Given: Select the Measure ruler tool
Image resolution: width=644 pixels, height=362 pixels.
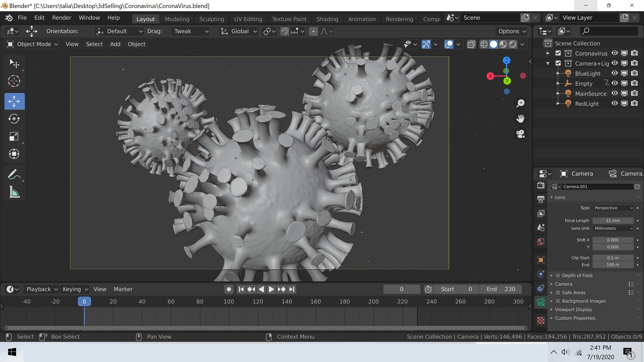Looking at the screenshot, I should coord(14,192).
